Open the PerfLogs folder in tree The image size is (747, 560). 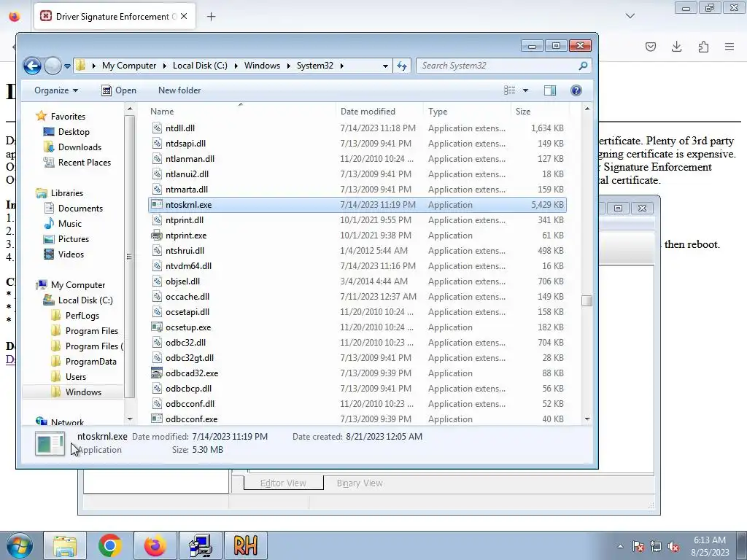click(x=82, y=315)
